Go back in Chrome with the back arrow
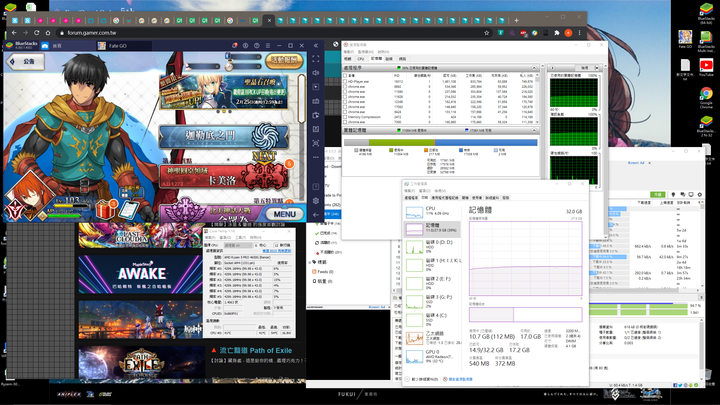The width and height of the screenshot is (720, 405). pos(14,33)
